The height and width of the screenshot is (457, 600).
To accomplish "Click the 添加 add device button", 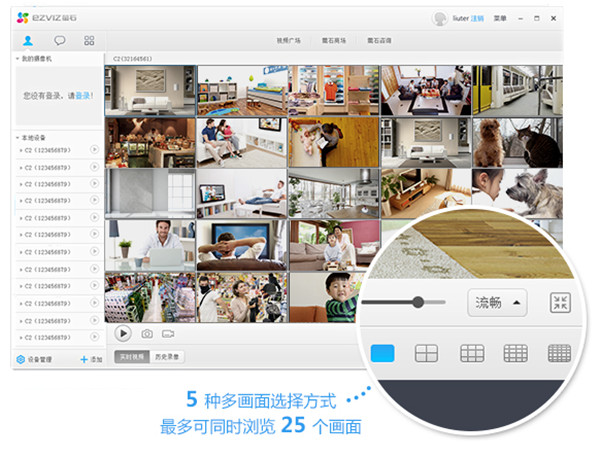I will tap(91, 358).
